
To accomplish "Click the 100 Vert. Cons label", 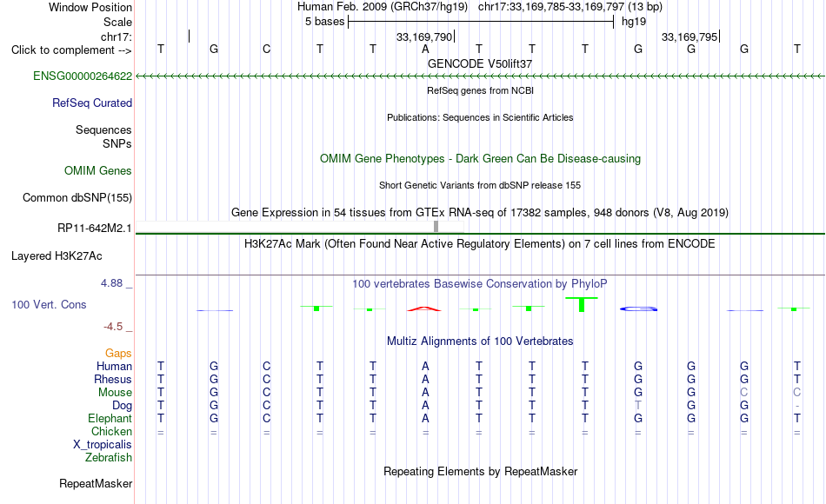I will (49, 304).
